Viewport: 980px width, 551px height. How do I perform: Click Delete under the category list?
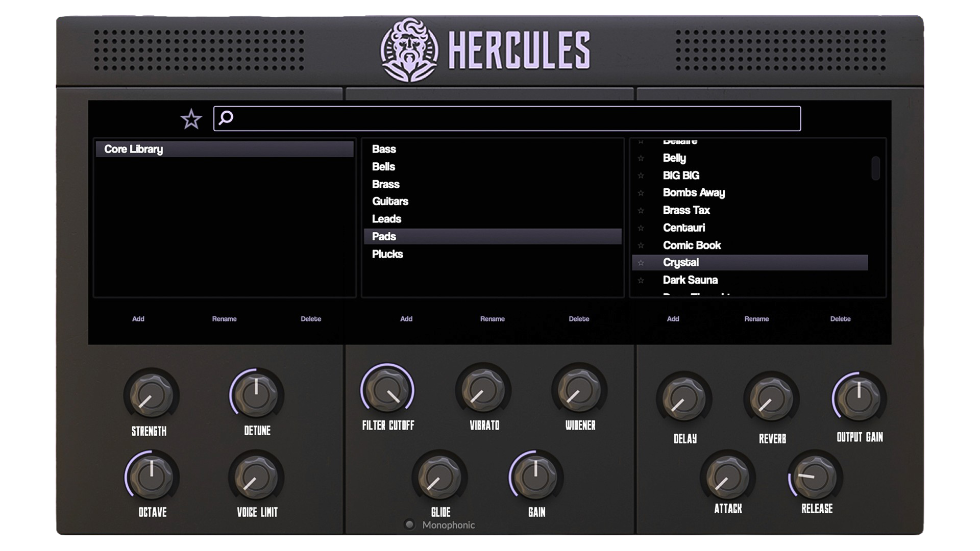[579, 319]
